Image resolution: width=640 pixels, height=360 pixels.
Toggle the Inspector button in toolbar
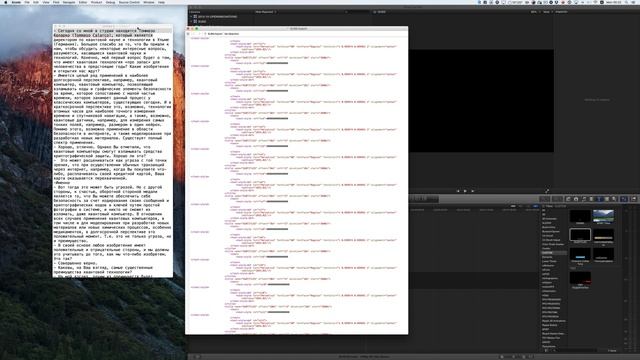pos(624,199)
